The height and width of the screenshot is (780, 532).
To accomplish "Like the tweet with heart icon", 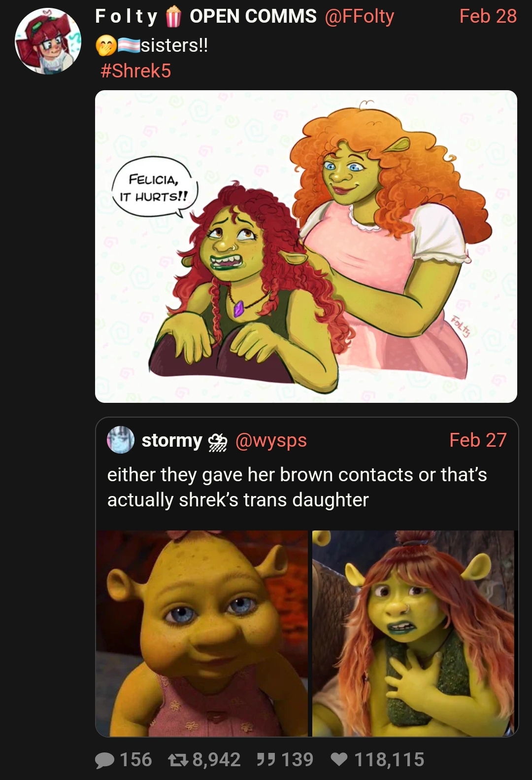I will coord(339,760).
